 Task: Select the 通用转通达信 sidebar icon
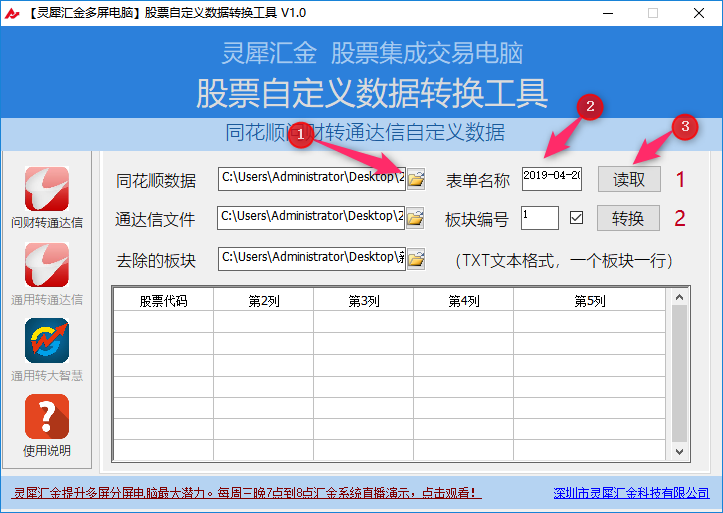click(x=47, y=265)
